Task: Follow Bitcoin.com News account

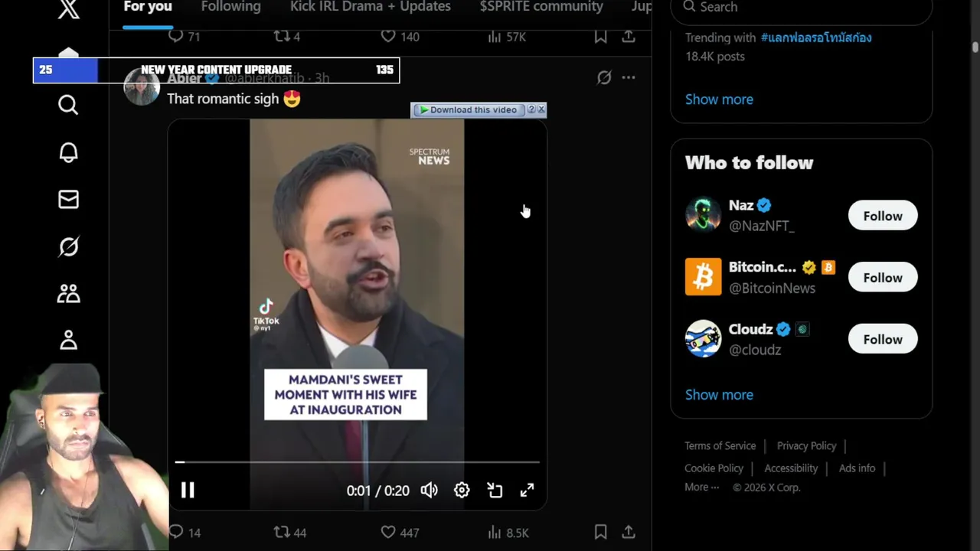Action: [x=883, y=278]
